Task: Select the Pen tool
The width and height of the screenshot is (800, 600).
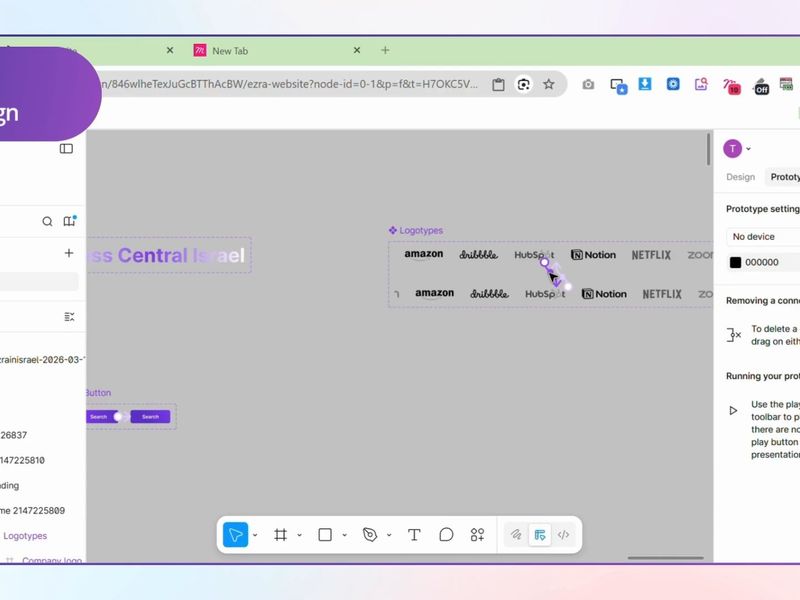Action: click(x=369, y=535)
